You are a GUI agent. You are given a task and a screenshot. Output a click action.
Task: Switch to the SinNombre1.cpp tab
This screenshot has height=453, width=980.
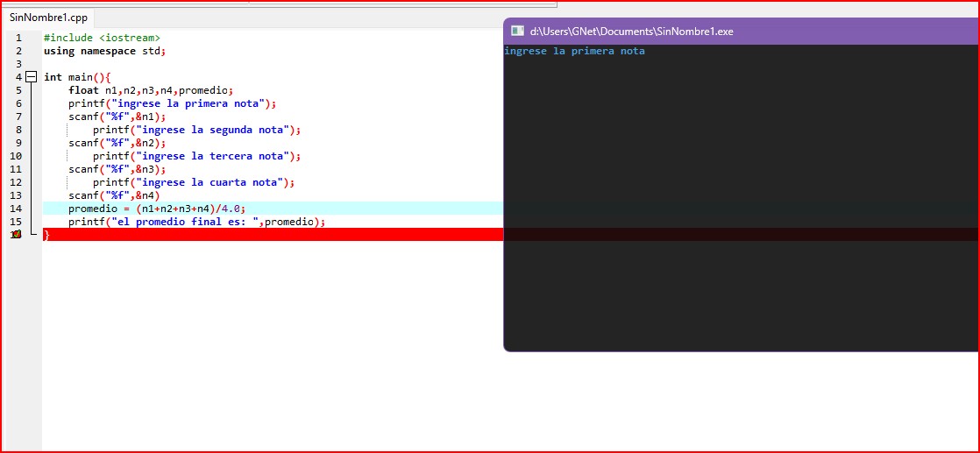click(x=48, y=18)
